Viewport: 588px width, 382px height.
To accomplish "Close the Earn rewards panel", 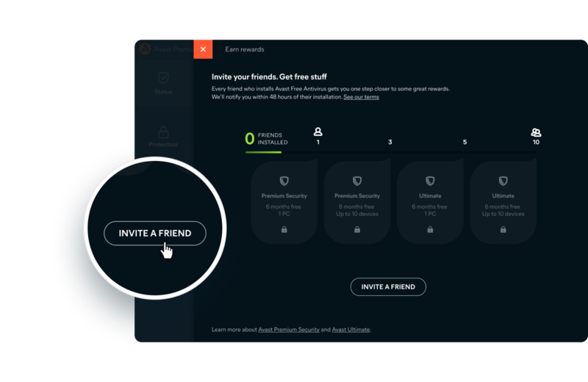I will click(x=203, y=49).
